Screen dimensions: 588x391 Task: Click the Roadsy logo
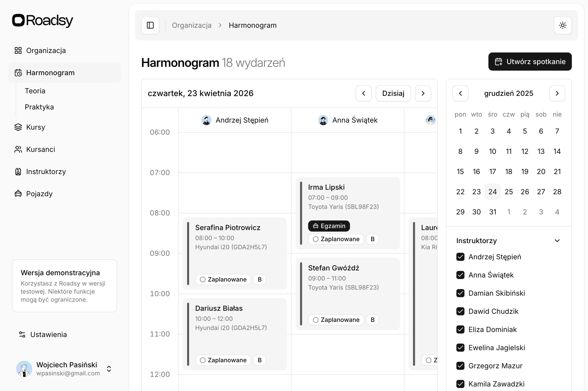(x=43, y=20)
